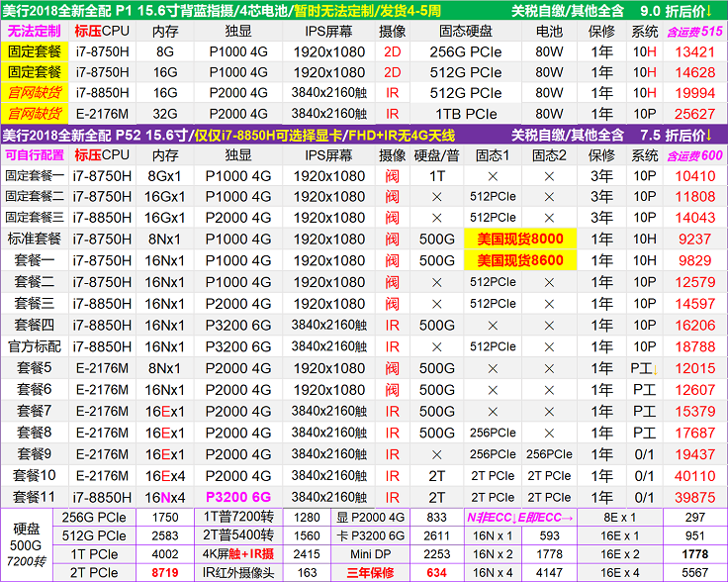Select the price 39875
This screenshot has height=582, width=728.
(x=694, y=498)
